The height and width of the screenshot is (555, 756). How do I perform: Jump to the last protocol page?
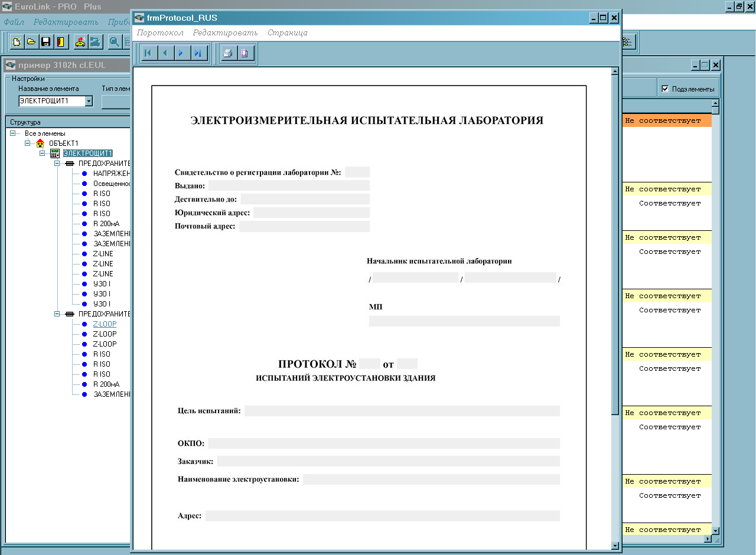198,53
